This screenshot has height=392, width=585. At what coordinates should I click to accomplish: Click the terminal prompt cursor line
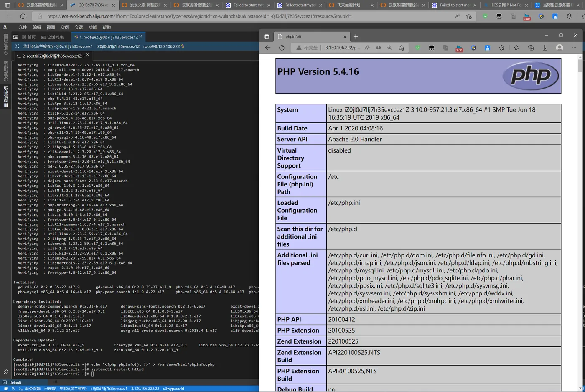click(53, 374)
